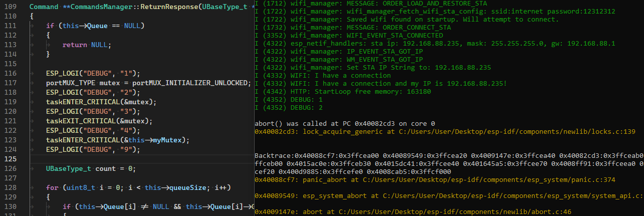644x216 pixels.
Task: Open the system_api.c path for esp_system_abort
Action: [501, 196]
